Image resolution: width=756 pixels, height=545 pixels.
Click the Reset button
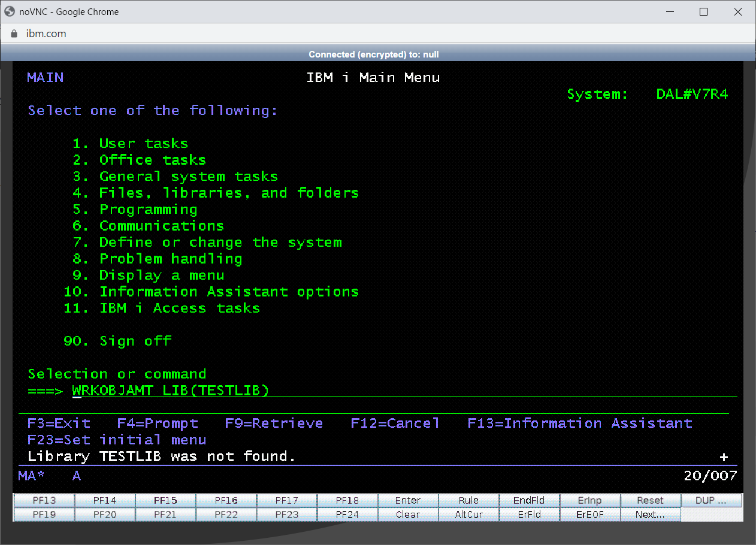[651, 501]
